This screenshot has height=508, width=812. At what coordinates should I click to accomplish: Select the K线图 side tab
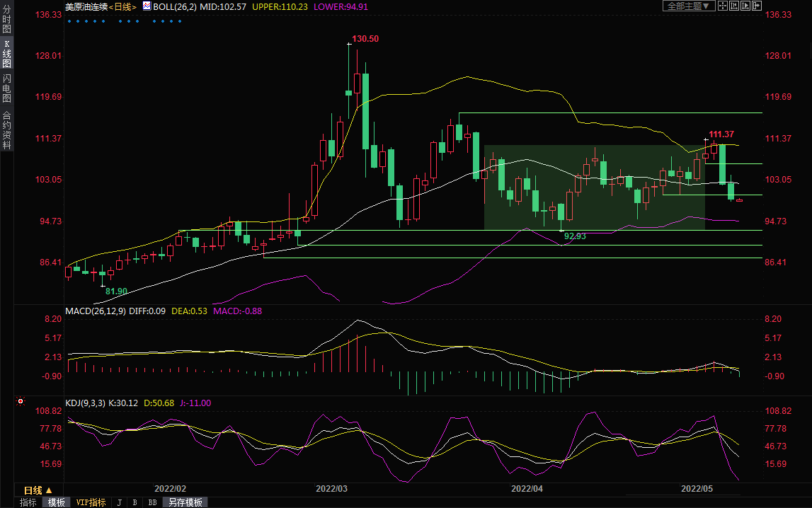(6, 53)
